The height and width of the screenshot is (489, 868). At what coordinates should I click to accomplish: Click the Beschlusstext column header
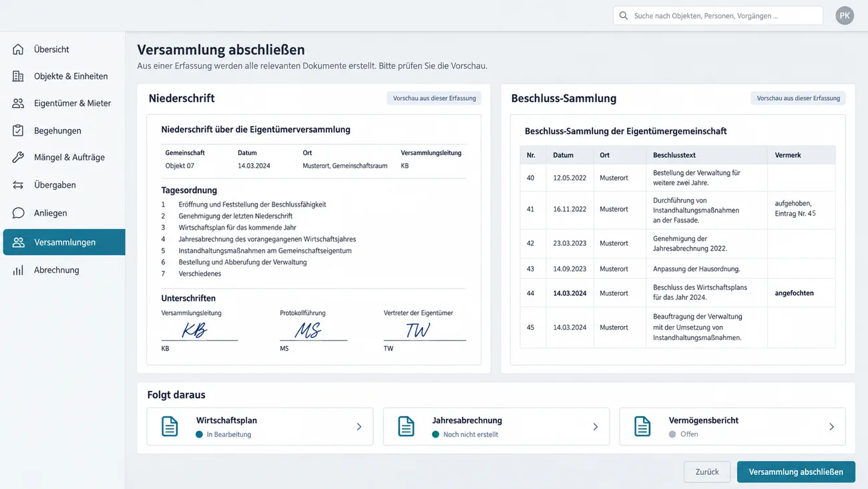(674, 155)
